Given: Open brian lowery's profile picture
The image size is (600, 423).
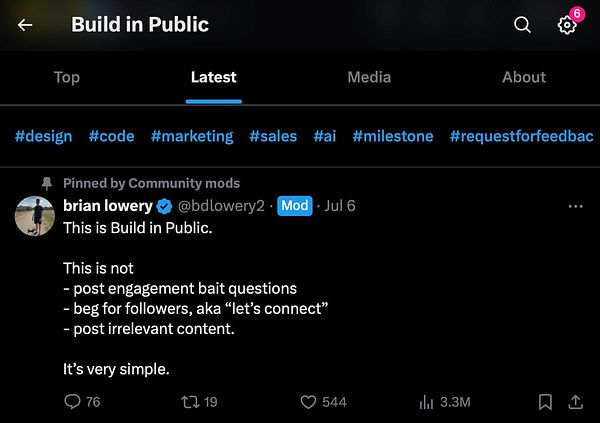Looking at the screenshot, I should [x=35, y=216].
